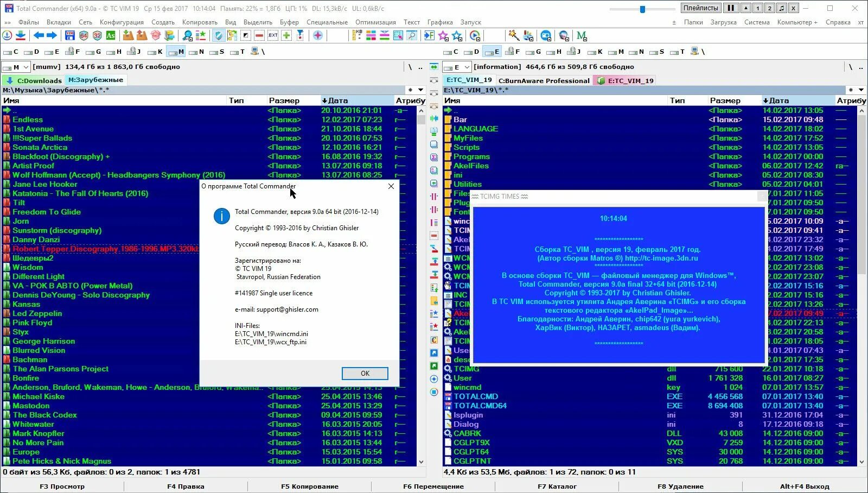Sort left panel by Дата column
868x493 pixels.
click(x=357, y=100)
